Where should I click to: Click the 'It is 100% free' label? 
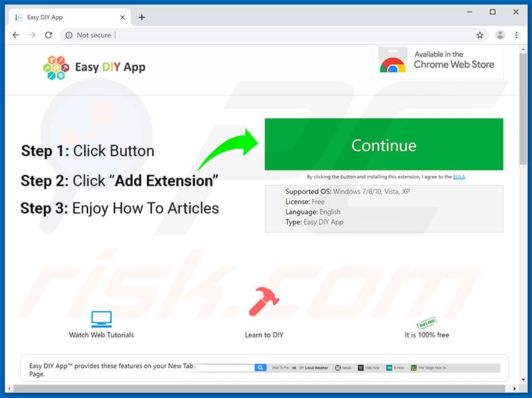click(426, 335)
